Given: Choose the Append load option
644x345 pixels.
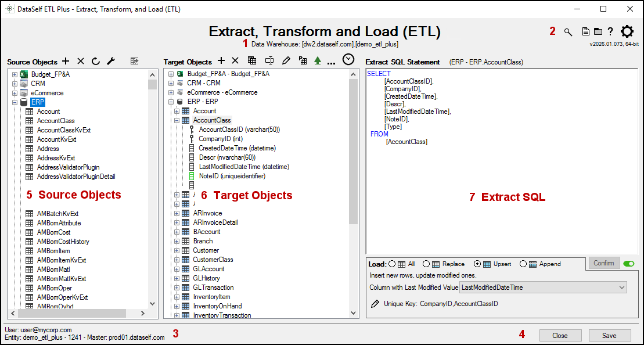Looking at the screenshot, I should tap(523, 264).
